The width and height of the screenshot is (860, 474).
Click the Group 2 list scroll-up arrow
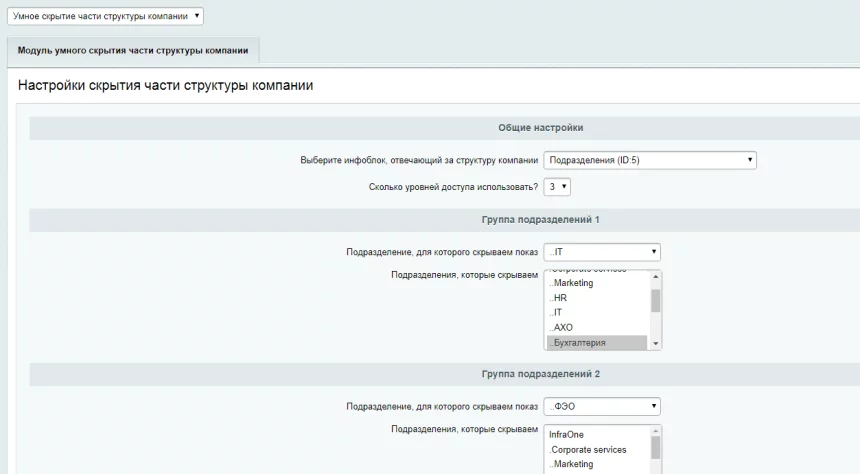pyautogui.click(x=656, y=430)
